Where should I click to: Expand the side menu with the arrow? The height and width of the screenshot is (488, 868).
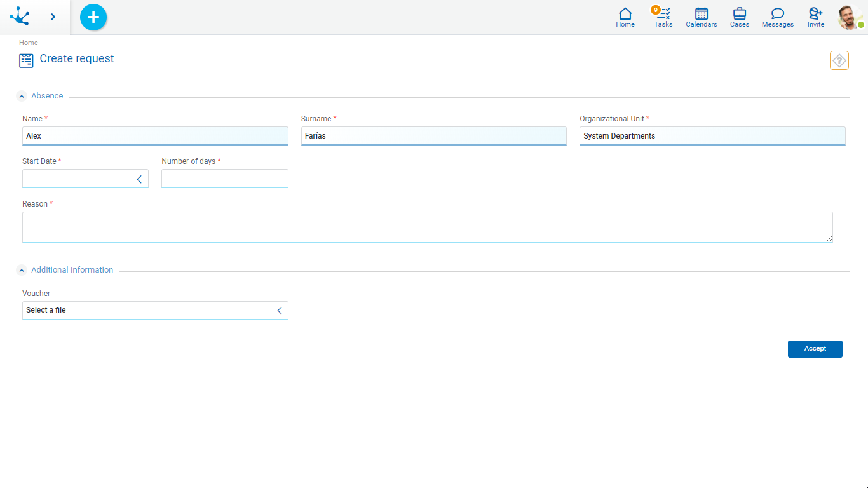53,17
